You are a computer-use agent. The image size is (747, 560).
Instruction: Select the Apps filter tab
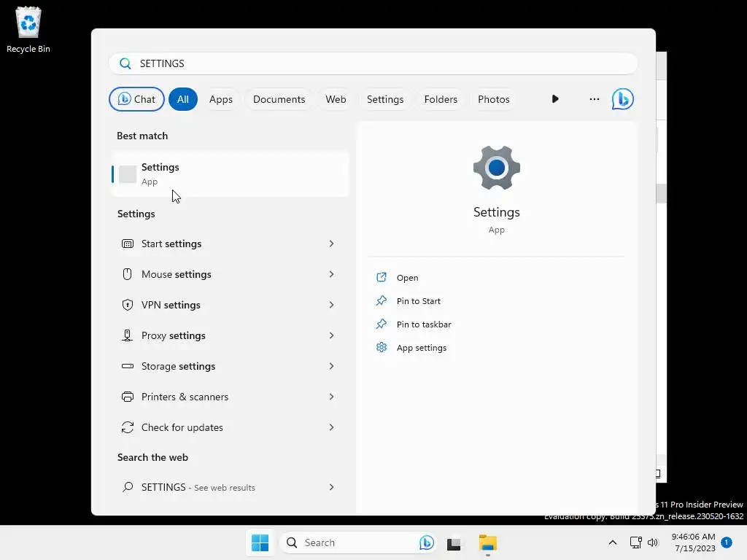click(221, 99)
